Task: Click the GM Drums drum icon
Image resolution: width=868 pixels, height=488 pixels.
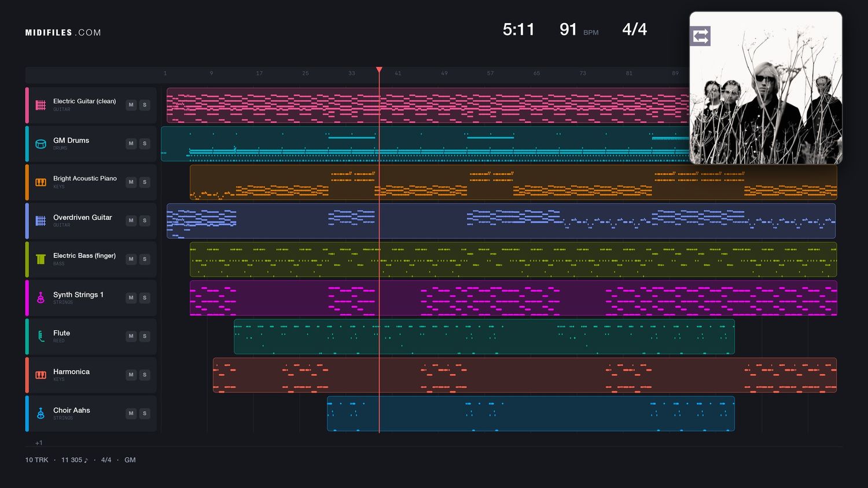Action: (x=41, y=144)
